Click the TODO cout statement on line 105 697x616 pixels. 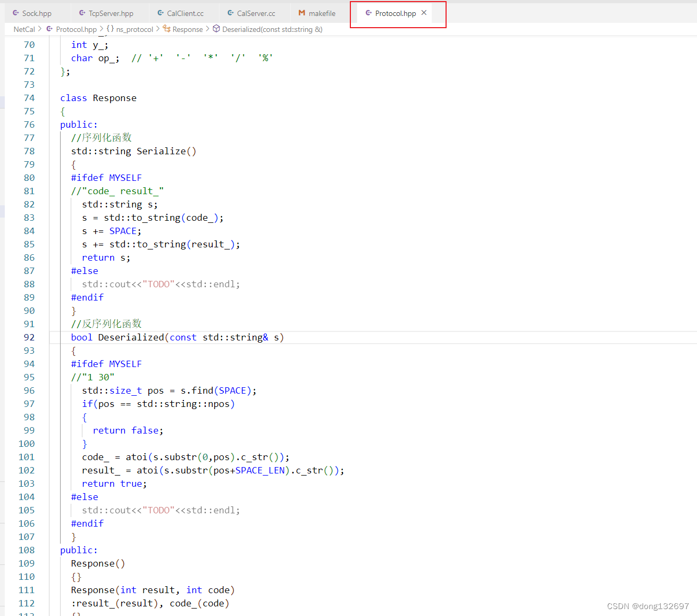tap(161, 510)
